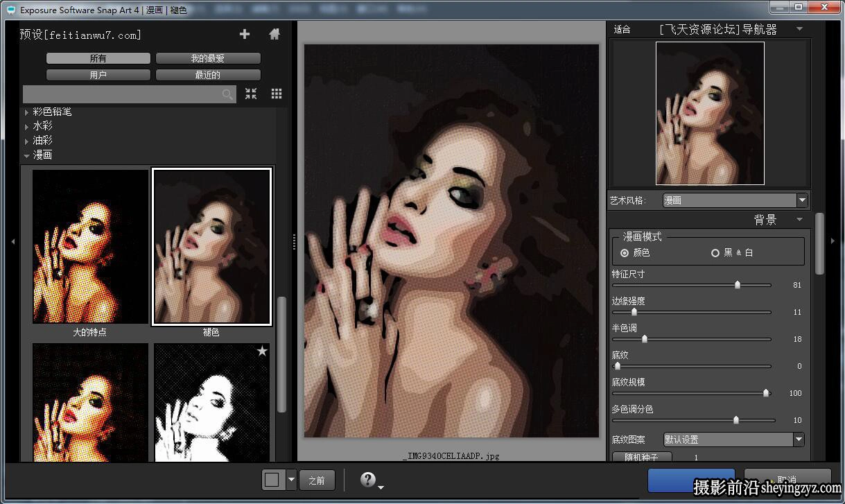845x504 pixels.
Task: Click the settings panel scrollbar
Action: point(819,243)
